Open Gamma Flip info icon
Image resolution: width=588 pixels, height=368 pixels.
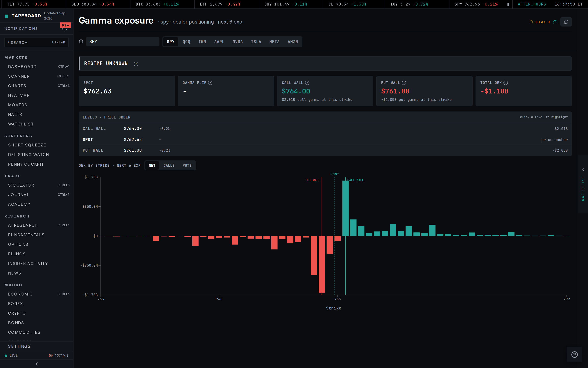point(210,83)
